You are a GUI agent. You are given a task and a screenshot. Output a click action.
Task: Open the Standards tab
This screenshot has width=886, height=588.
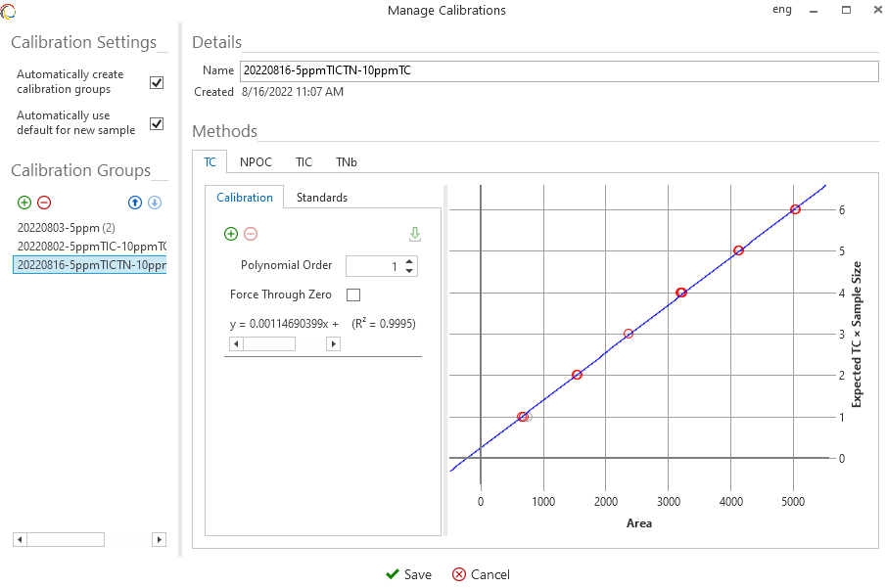[321, 198]
